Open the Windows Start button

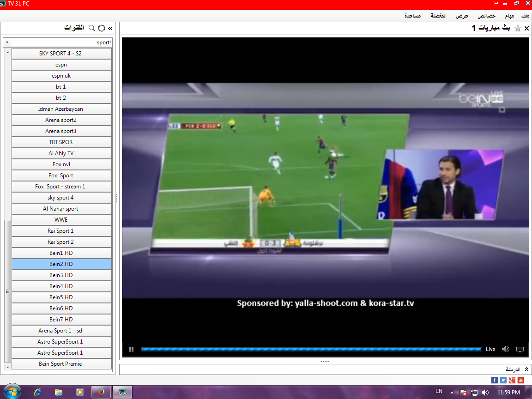[12, 392]
